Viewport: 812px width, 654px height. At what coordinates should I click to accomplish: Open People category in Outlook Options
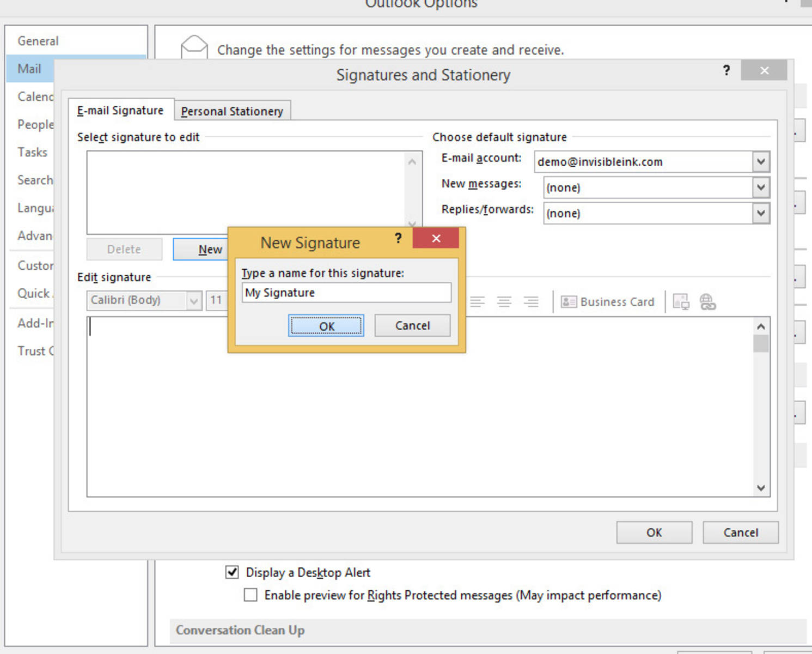click(35, 124)
